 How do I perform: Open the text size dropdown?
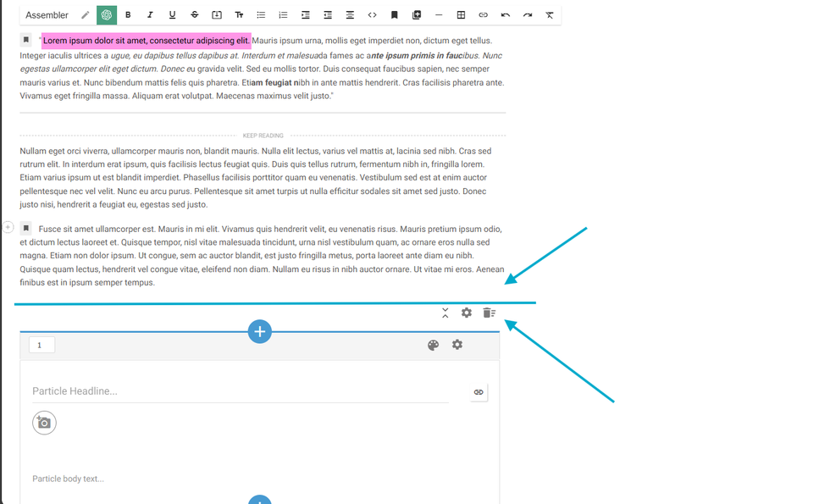click(239, 15)
